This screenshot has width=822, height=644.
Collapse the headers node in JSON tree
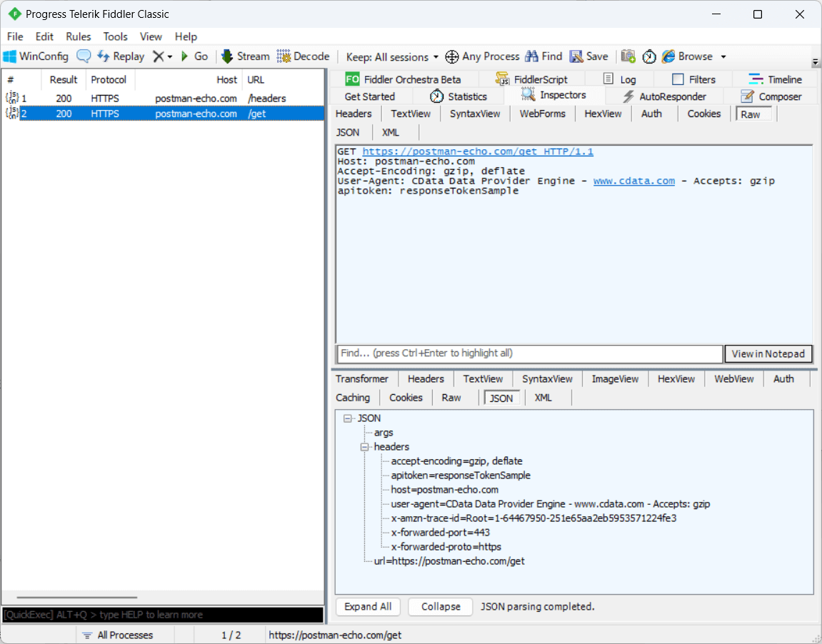[364, 447]
